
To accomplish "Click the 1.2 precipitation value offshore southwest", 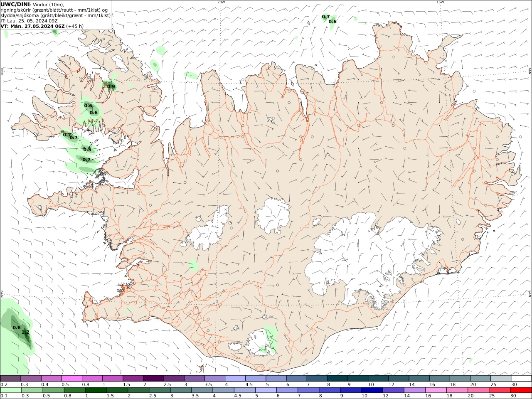I will tap(25, 332).
